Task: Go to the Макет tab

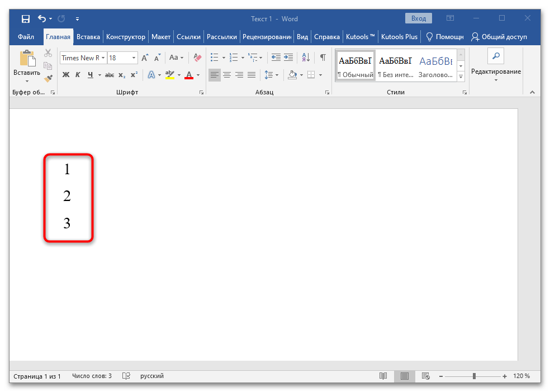Action: (x=161, y=37)
